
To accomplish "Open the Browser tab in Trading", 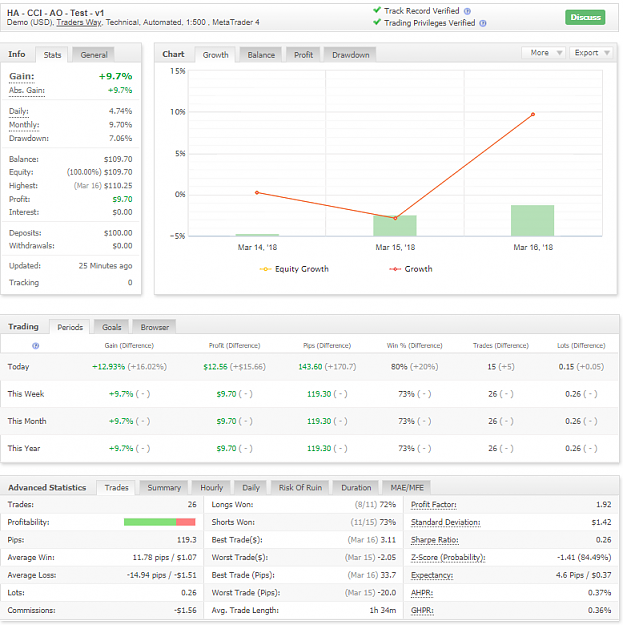I will point(154,327).
